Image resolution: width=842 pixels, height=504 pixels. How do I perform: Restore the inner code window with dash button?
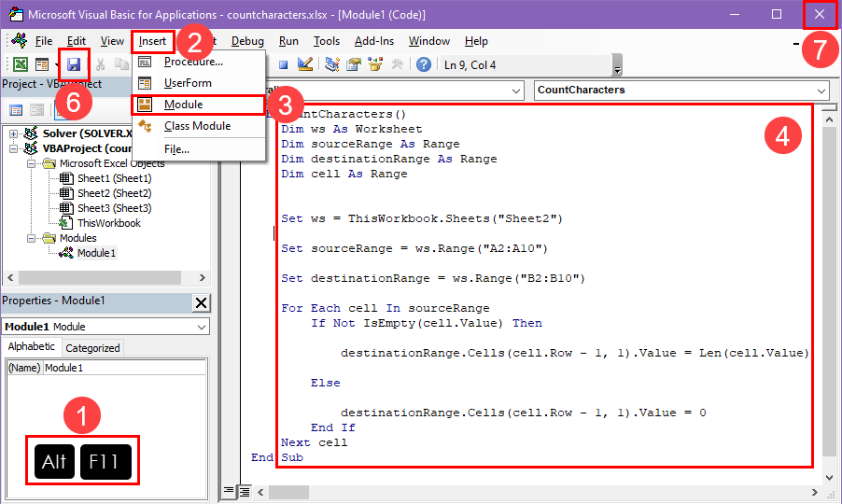[796, 44]
